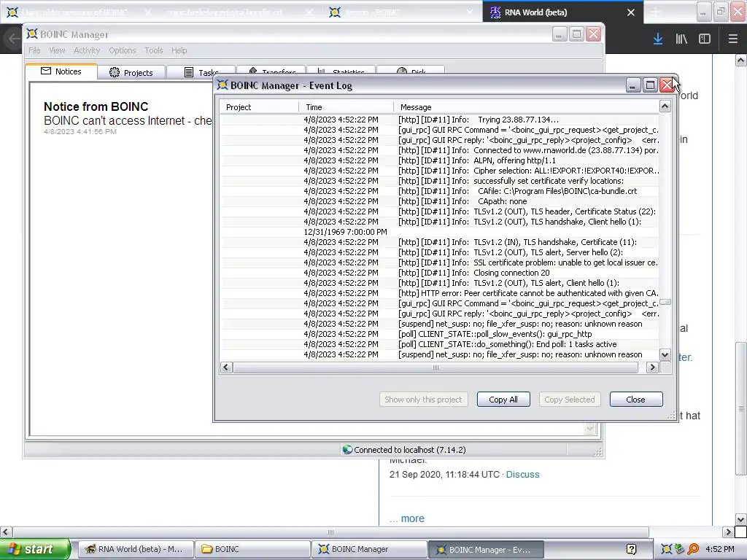
Task: Select 'ALPN, offering http/1.1' log row
Action: (x=440, y=160)
